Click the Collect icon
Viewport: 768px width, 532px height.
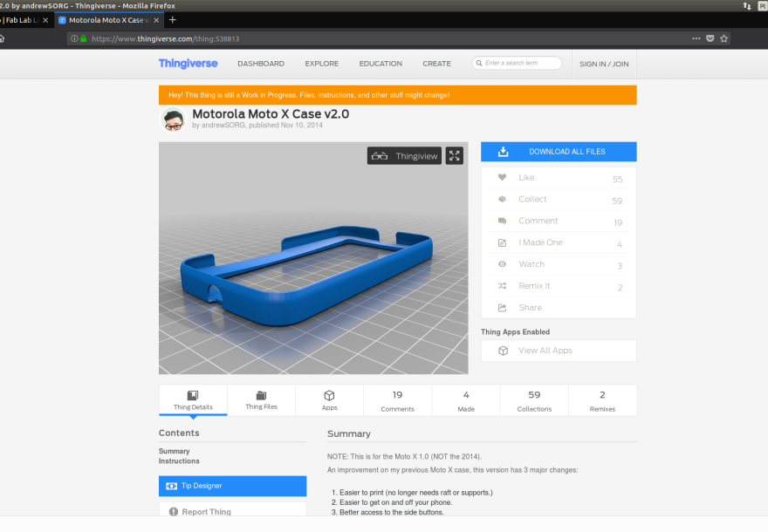tap(502, 199)
